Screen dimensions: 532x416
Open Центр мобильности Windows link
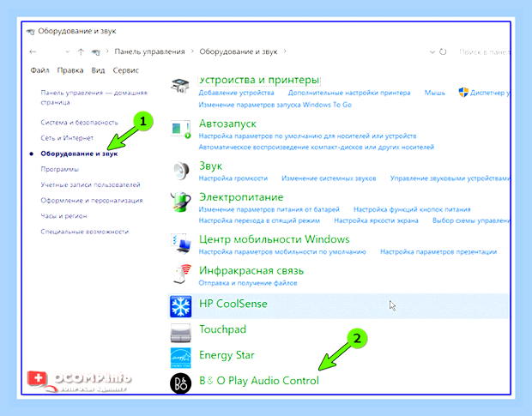click(274, 239)
